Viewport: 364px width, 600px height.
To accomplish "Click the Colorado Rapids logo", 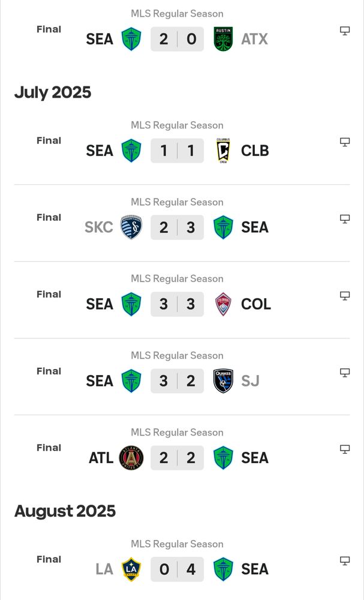I will pos(223,304).
